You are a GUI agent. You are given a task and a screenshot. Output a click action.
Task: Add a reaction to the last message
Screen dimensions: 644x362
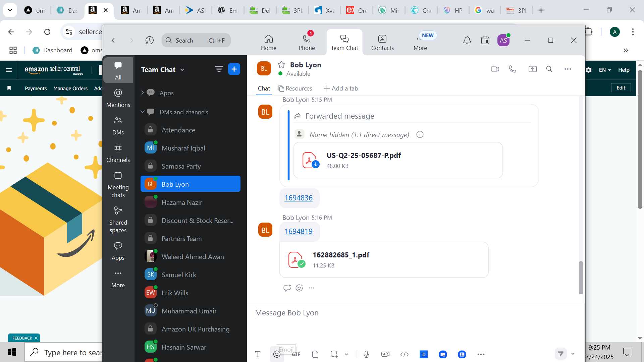(299, 288)
